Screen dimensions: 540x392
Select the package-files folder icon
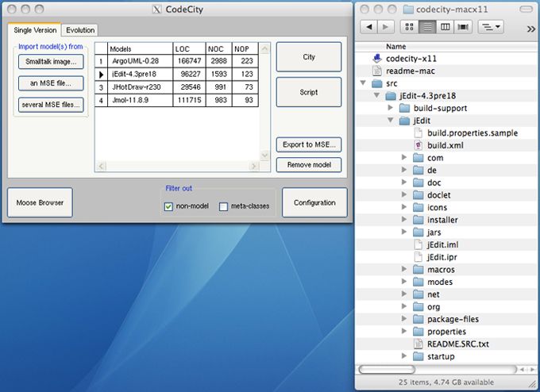(418, 319)
